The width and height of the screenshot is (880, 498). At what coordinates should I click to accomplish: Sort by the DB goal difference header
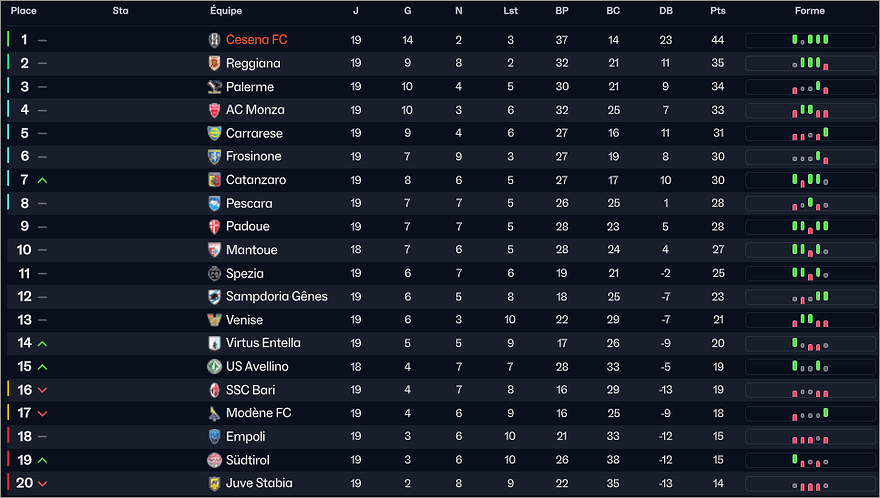coord(666,11)
